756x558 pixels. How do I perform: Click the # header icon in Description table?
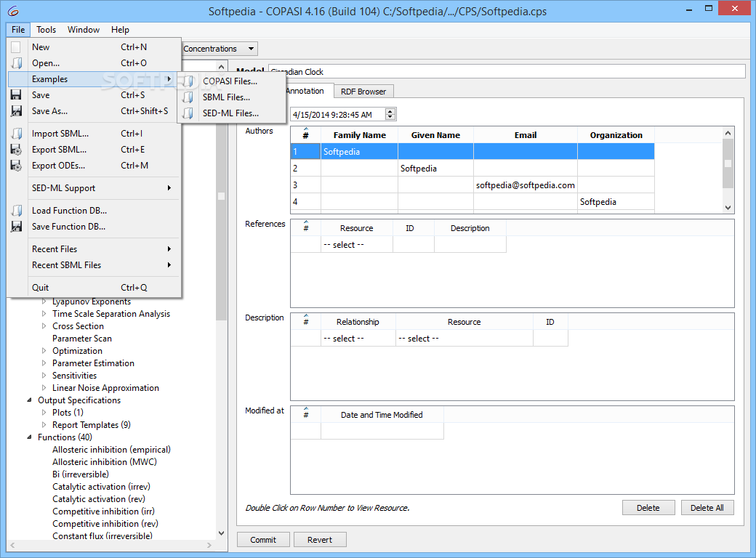pyautogui.click(x=306, y=321)
